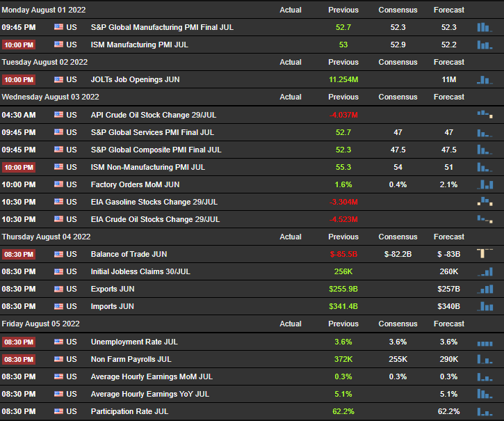Open chart icon for Non Farm Payrolls JUL
504x421 pixels.
[x=485, y=359]
